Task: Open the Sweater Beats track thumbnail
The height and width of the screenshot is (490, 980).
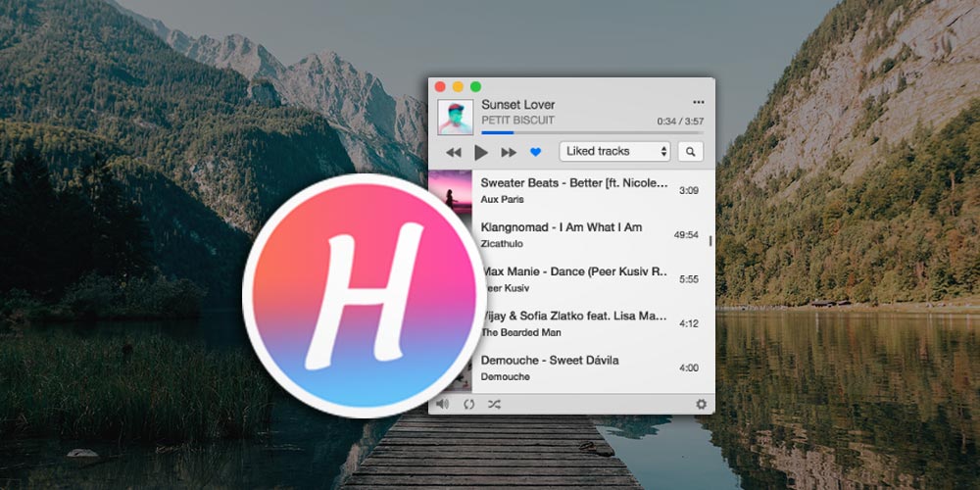Action: [x=450, y=191]
